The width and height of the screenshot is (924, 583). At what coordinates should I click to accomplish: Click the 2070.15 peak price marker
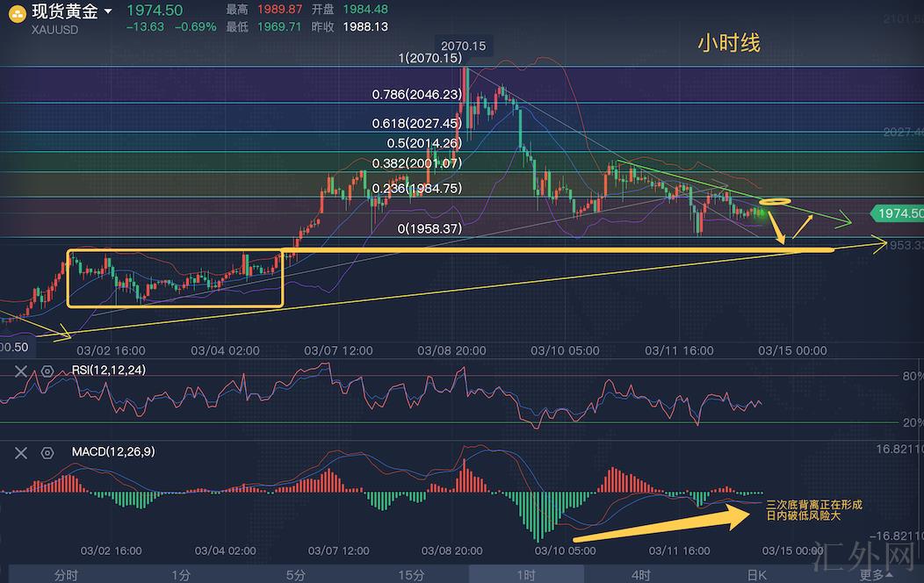pyautogui.click(x=462, y=45)
